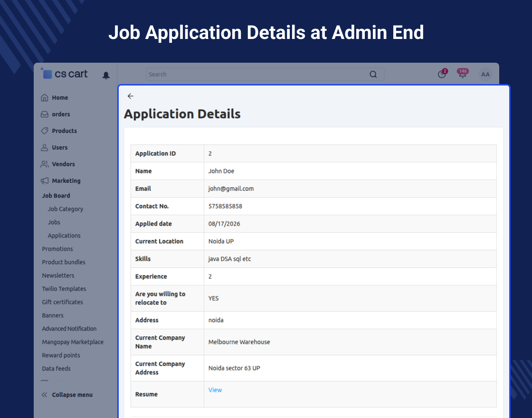This screenshot has width=532, height=418.
Task: Click the search magnifier icon
Action: coord(373,74)
